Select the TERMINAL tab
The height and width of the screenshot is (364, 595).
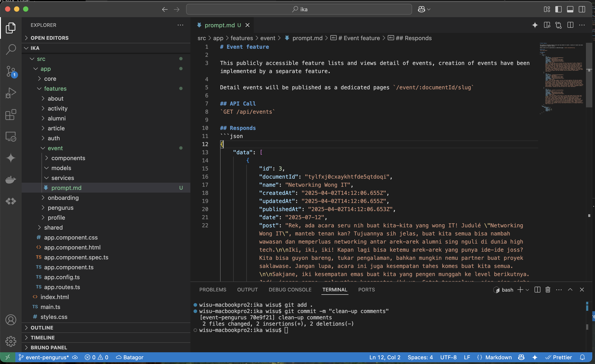(x=335, y=290)
